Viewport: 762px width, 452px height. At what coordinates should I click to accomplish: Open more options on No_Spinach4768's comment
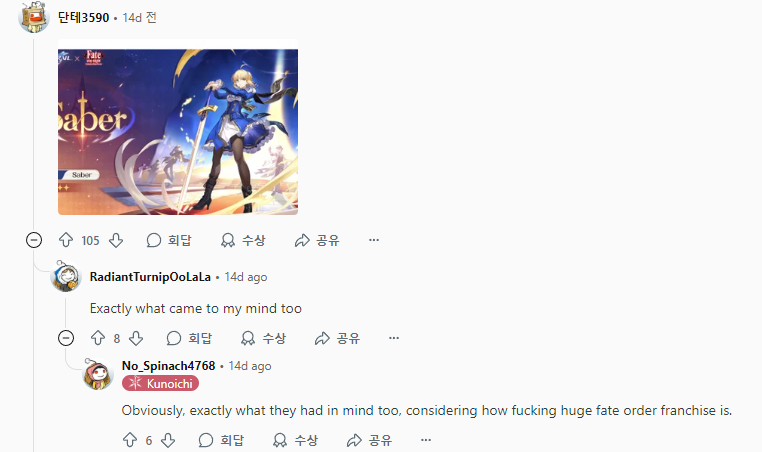pyautogui.click(x=426, y=440)
